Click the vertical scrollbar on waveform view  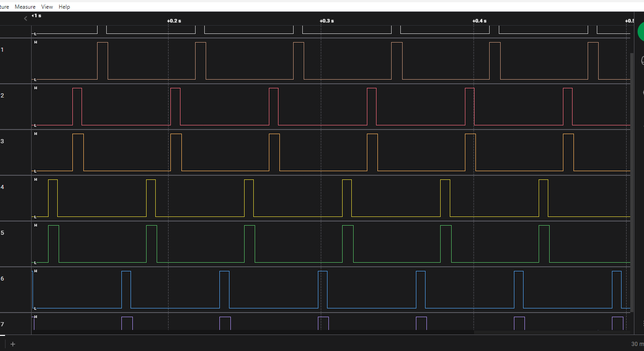click(632, 183)
